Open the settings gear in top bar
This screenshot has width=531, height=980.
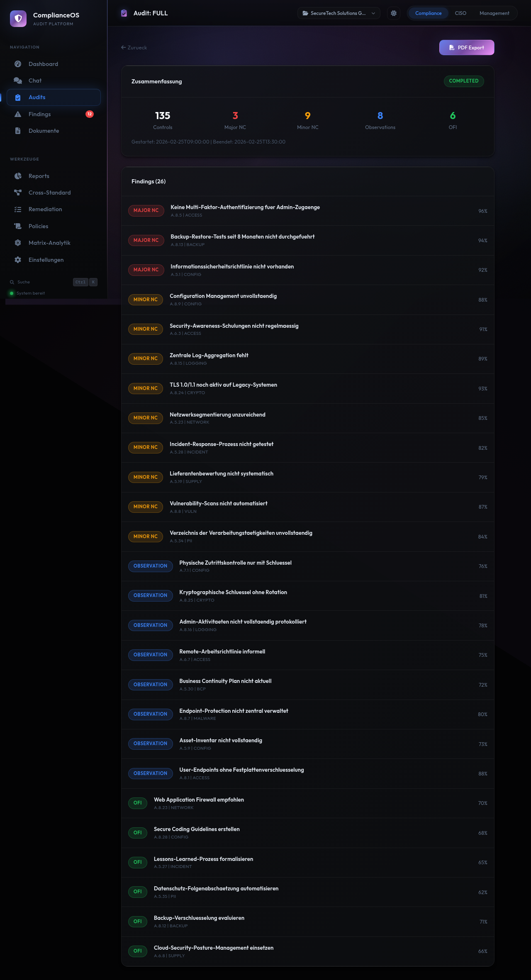click(x=394, y=13)
